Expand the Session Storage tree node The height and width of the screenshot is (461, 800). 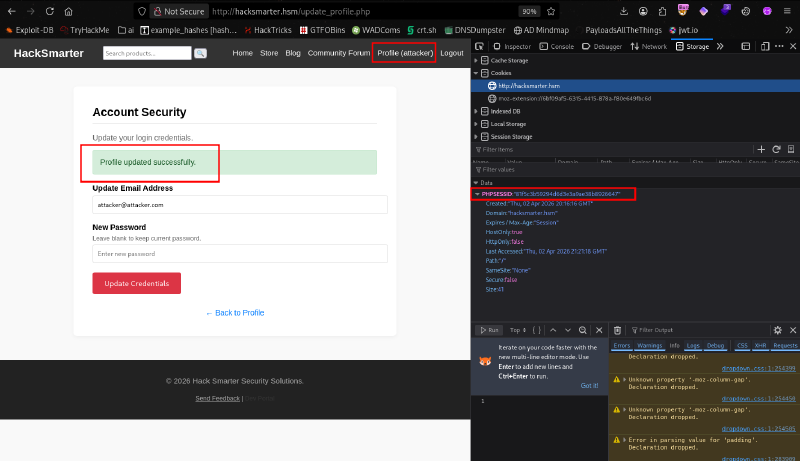(476, 137)
